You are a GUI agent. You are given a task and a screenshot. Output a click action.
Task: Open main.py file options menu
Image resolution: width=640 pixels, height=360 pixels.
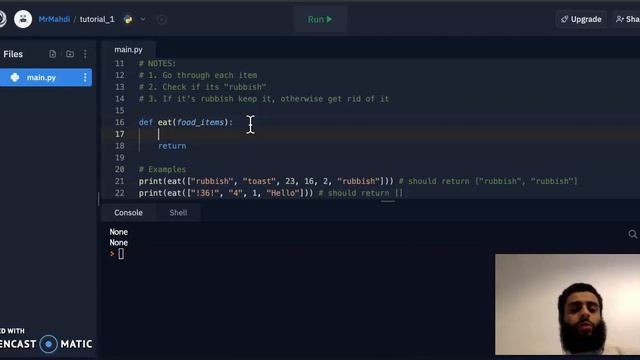click(x=85, y=77)
